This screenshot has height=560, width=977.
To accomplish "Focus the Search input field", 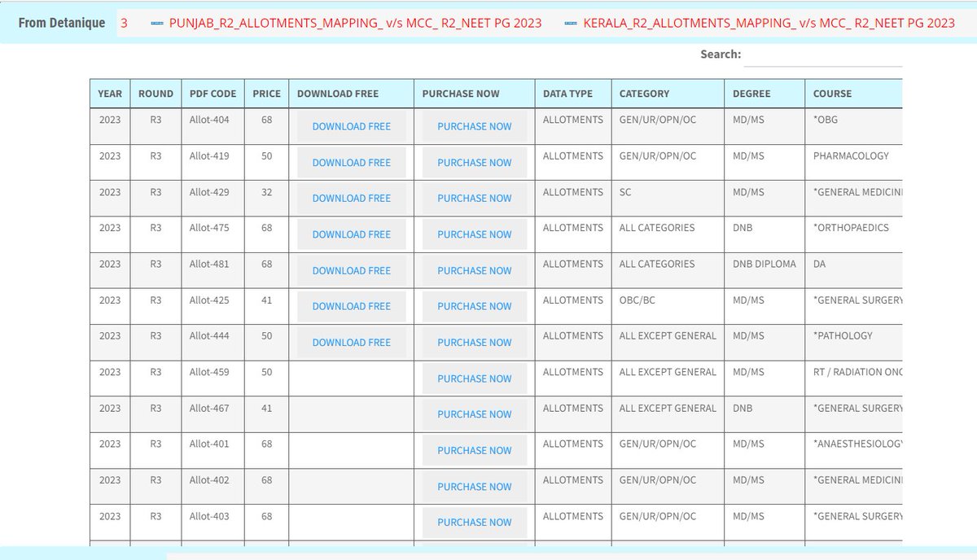I will [823, 55].
